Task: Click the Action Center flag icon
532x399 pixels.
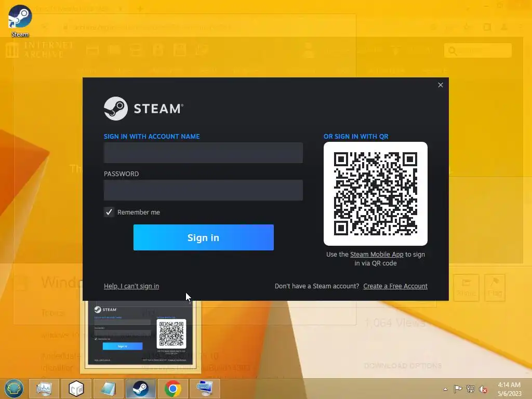Action: [x=458, y=389]
